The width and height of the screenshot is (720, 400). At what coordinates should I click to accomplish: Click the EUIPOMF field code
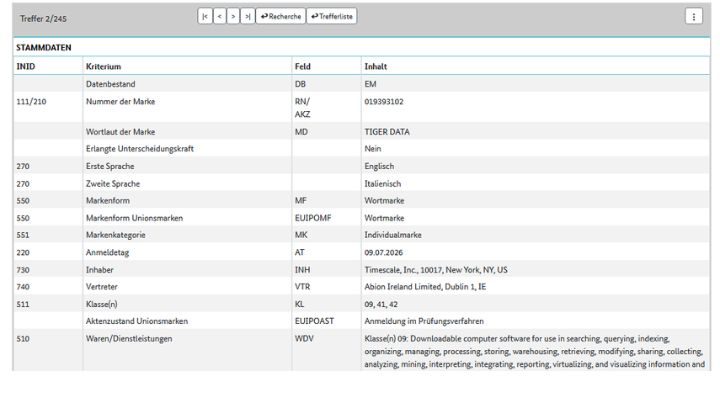click(x=313, y=218)
